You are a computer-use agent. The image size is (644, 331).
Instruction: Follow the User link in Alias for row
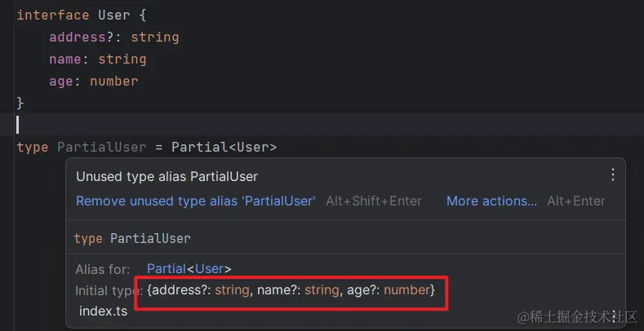(212, 268)
